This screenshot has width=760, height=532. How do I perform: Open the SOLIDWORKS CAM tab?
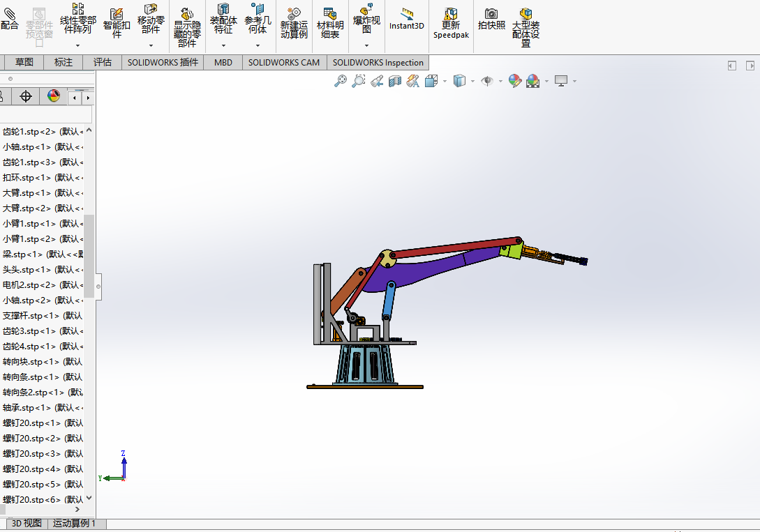click(284, 63)
